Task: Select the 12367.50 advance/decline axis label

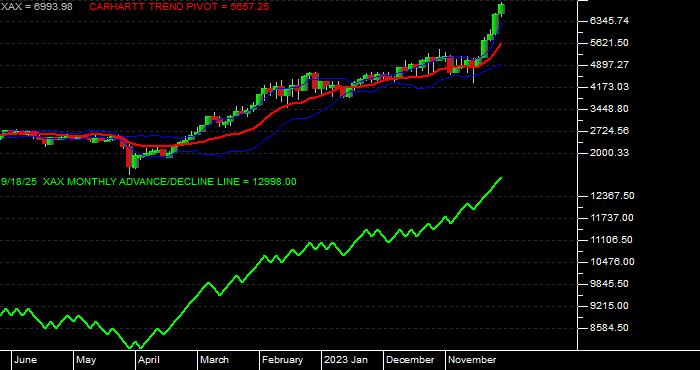Action: pyautogui.click(x=612, y=196)
